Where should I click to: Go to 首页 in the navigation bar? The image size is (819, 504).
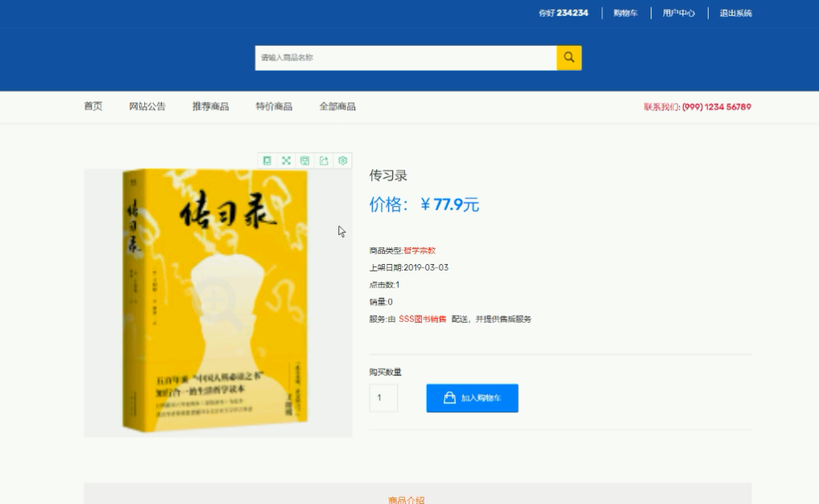pyautogui.click(x=93, y=106)
